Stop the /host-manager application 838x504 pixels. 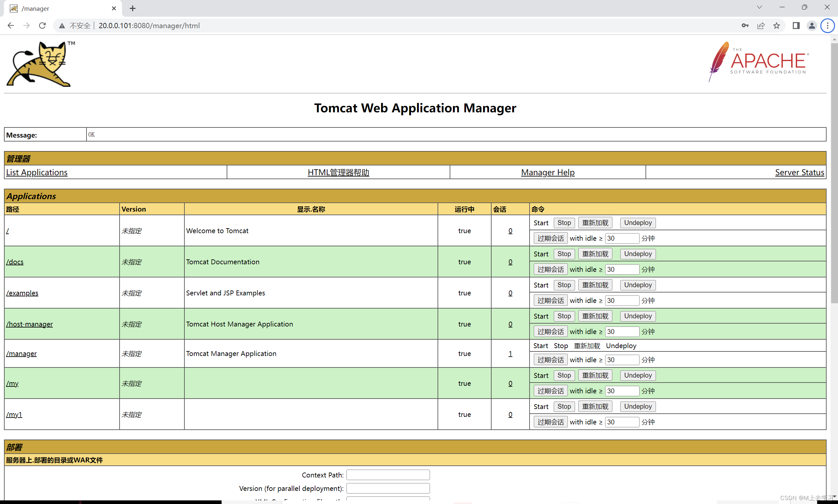click(564, 316)
